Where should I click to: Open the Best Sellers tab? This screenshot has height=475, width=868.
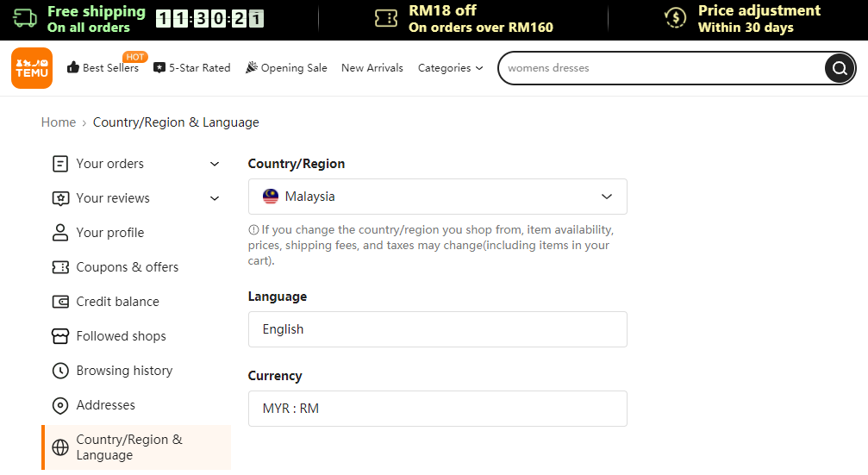pos(103,68)
